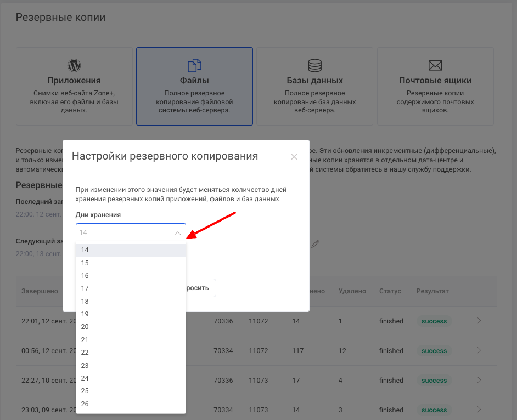
Task: Type in the Дни хранения input field
Action: [125, 233]
